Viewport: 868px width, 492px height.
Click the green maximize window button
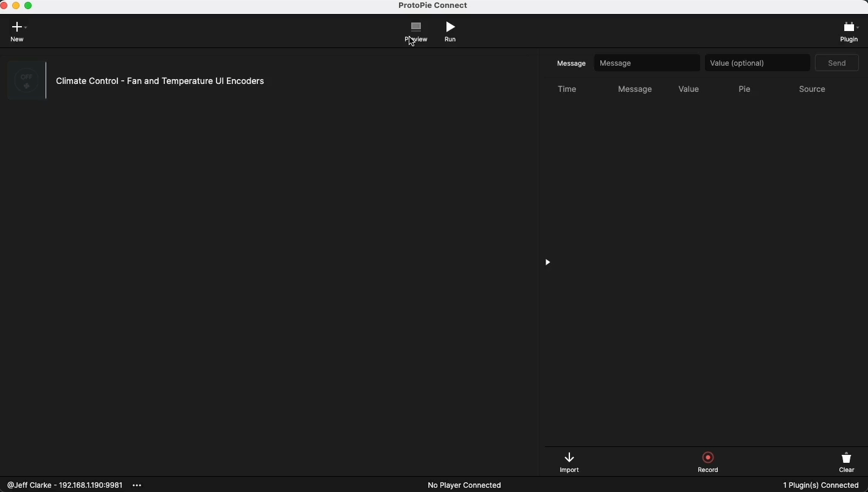pyautogui.click(x=28, y=5)
